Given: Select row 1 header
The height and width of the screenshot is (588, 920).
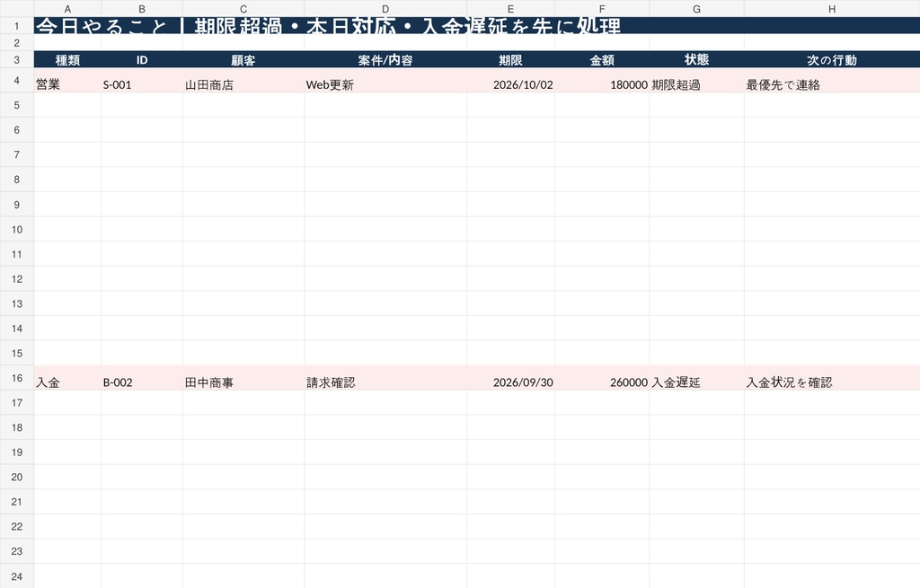Looking at the screenshot, I should (17, 26).
